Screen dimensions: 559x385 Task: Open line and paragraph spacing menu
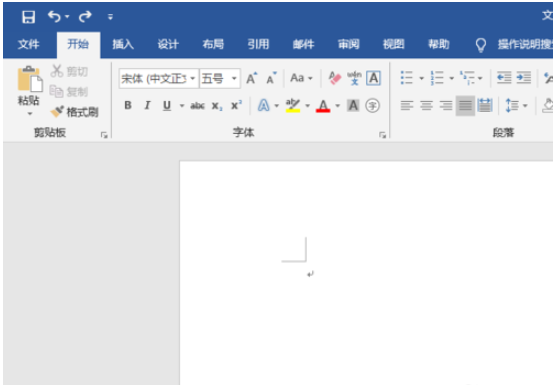point(516,106)
